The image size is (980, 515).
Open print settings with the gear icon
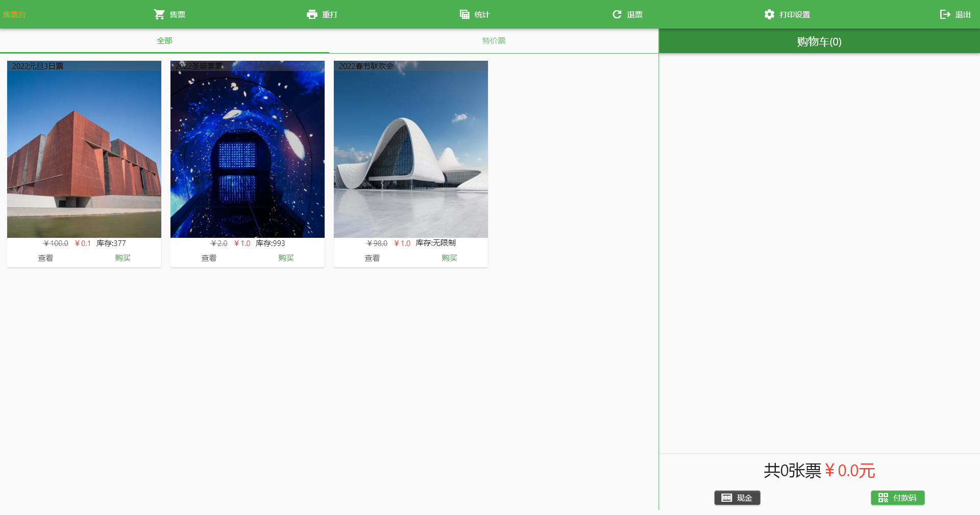click(x=769, y=14)
